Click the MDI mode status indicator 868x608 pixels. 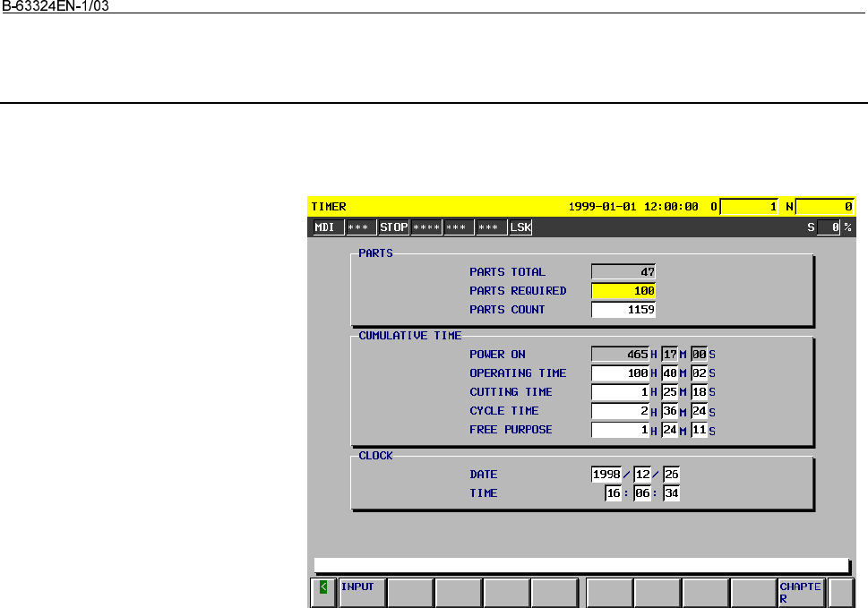point(327,227)
